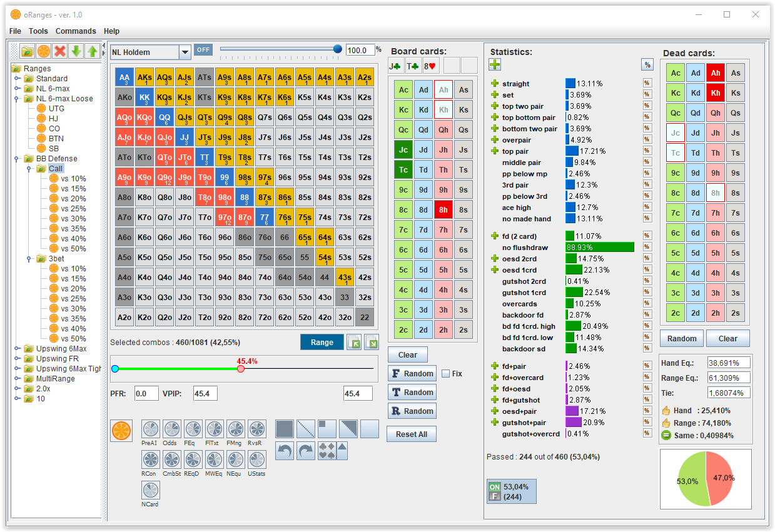Viewport: 775px width, 532px height.
Task: Select the BTN range in the tree
Action: (56, 139)
